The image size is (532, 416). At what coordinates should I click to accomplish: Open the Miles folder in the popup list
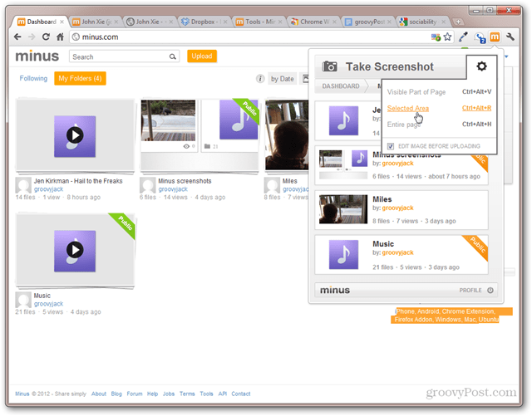(401, 210)
